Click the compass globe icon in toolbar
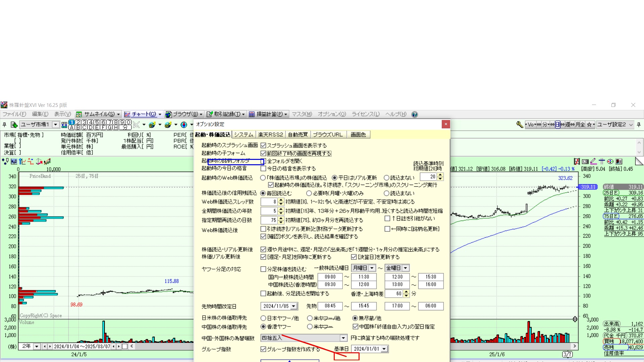 click(184, 125)
